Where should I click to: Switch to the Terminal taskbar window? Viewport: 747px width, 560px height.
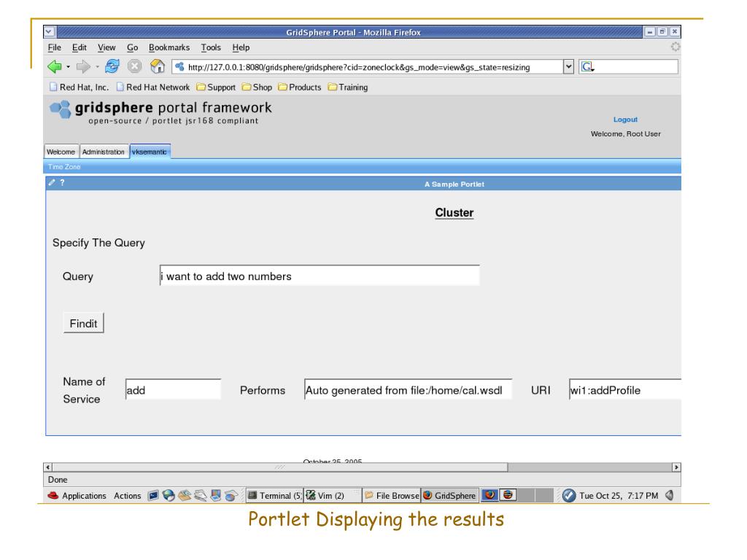[274, 496]
